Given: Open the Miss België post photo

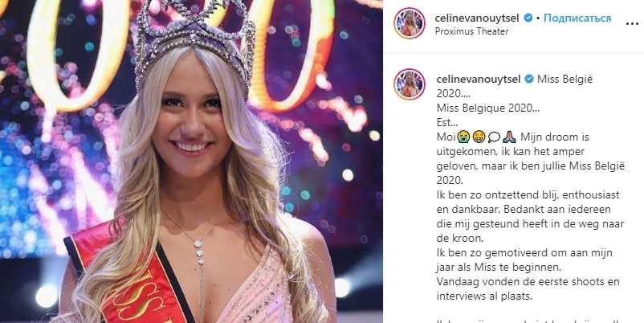Looking at the screenshot, I should click(x=191, y=161).
